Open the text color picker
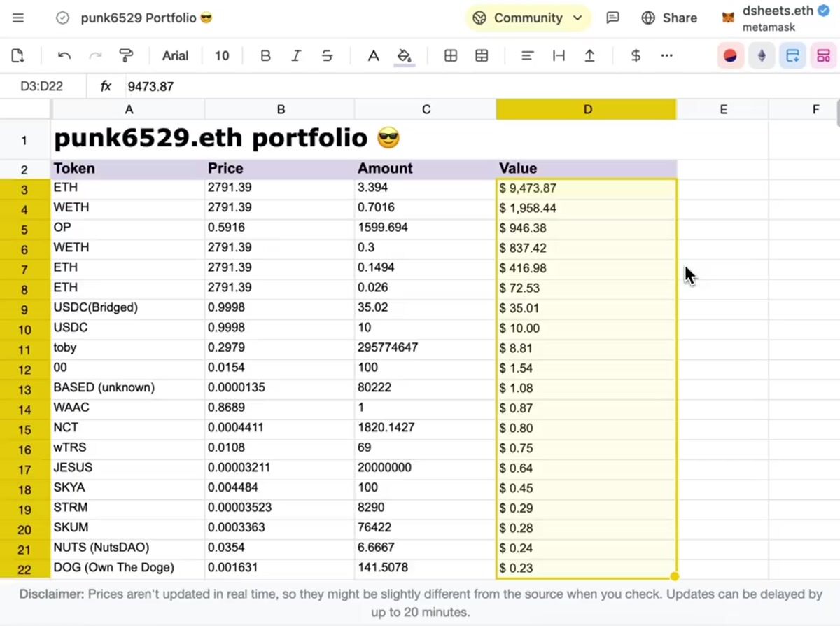Viewport: 840px width, 626px height. 374,56
